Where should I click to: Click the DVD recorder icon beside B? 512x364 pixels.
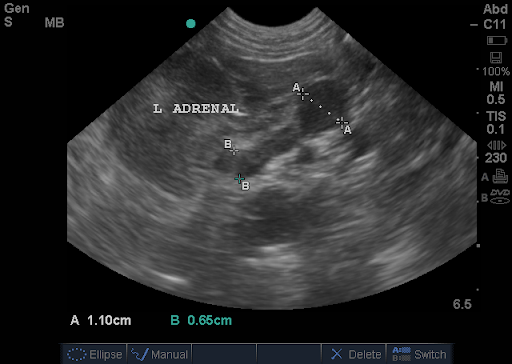[x=500, y=197]
